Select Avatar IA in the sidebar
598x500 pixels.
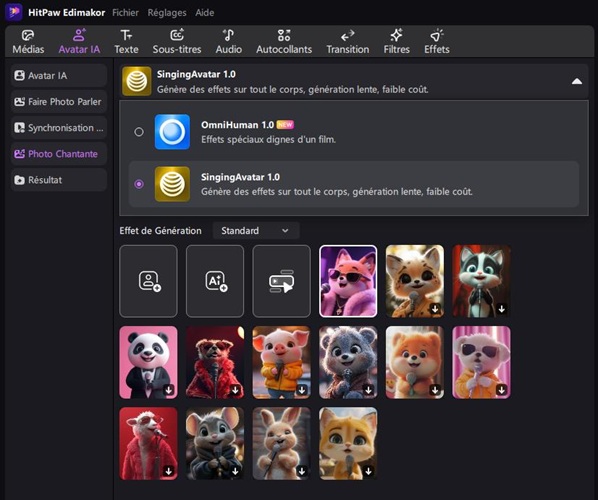59,76
